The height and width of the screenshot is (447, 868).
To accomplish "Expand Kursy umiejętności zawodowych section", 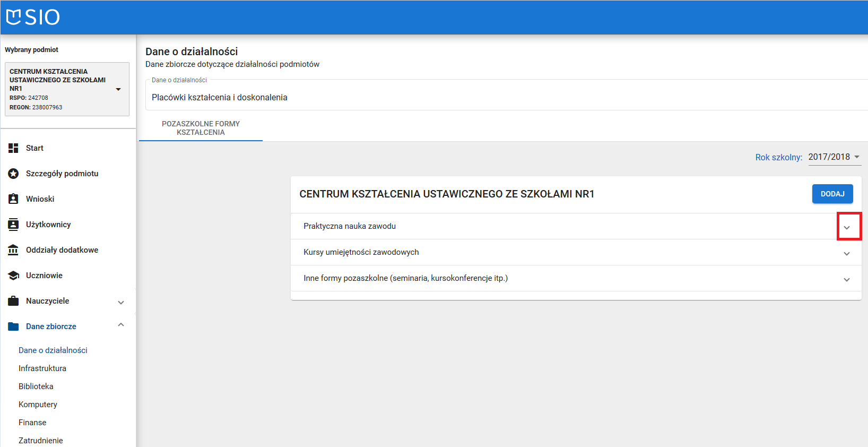I will pyautogui.click(x=847, y=253).
